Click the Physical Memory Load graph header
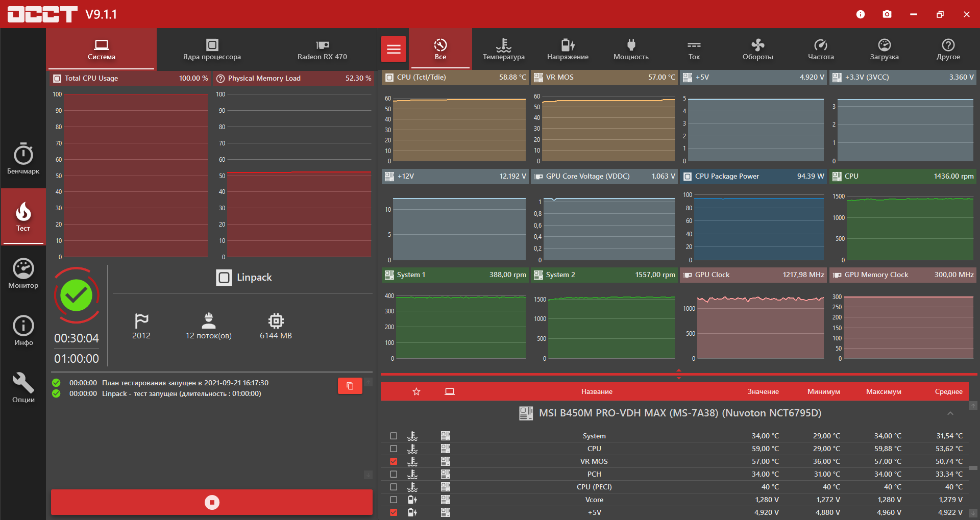The width and height of the screenshot is (980, 520). pyautogui.click(x=294, y=78)
